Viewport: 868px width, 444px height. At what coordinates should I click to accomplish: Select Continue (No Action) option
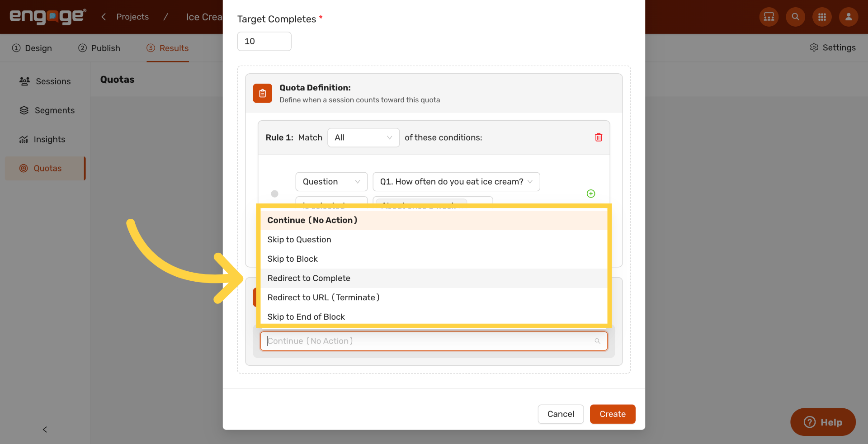434,220
